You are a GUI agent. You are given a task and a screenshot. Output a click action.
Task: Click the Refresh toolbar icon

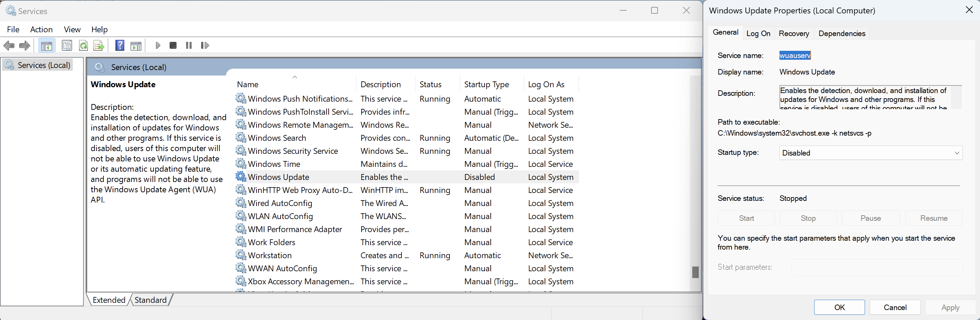click(83, 46)
